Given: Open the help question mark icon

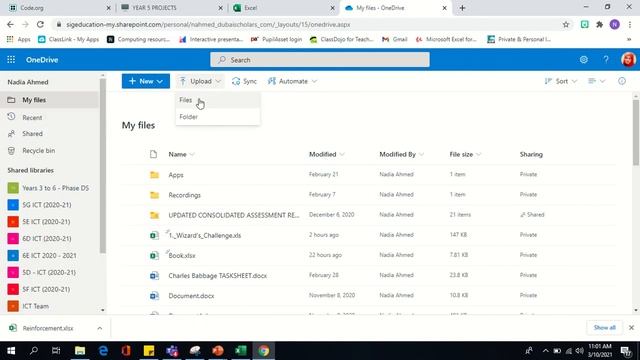Looking at the screenshot, I should pos(606,60).
